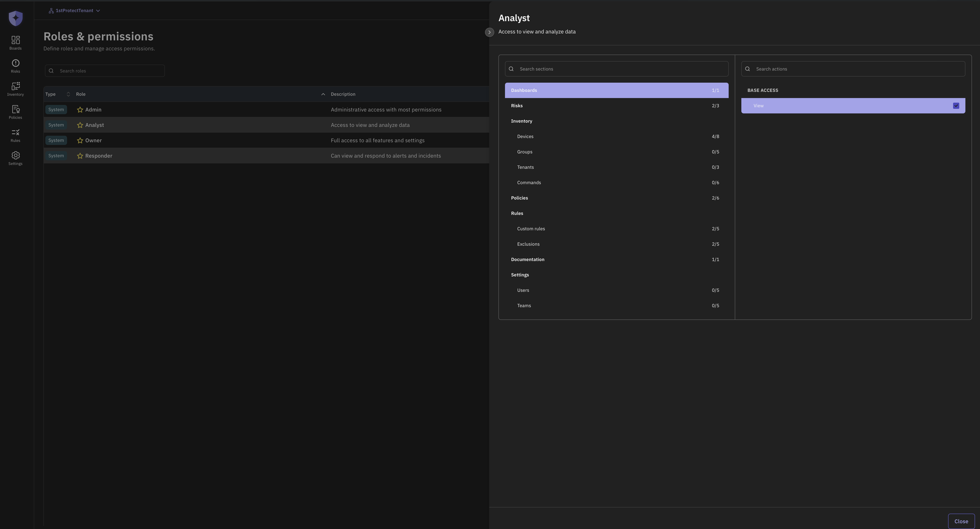Open Inventory from the sidebar
This screenshot has width=980, height=529.
tap(16, 89)
